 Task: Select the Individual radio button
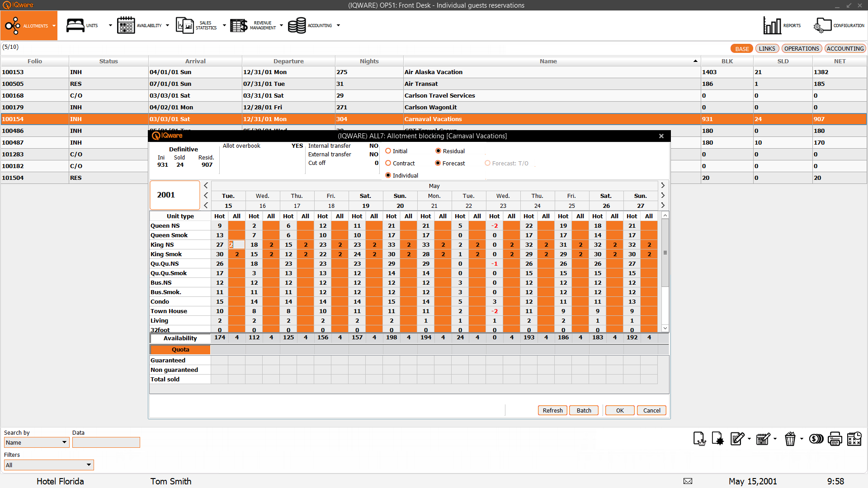point(388,175)
